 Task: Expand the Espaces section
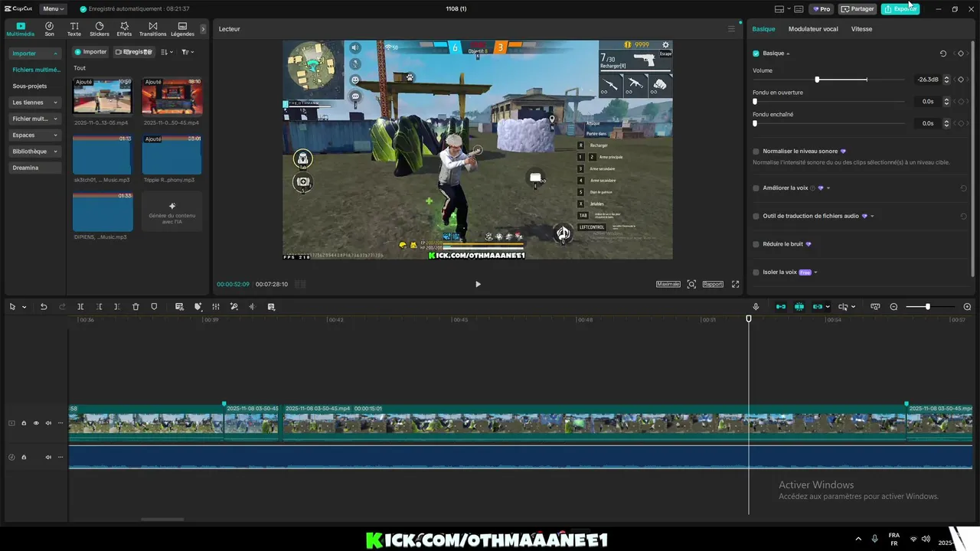(x=35, y=135)
